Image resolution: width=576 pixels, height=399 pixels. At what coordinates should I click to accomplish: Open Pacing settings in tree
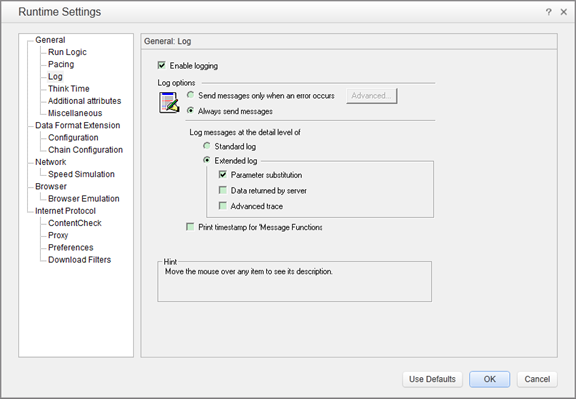[61, 64]
